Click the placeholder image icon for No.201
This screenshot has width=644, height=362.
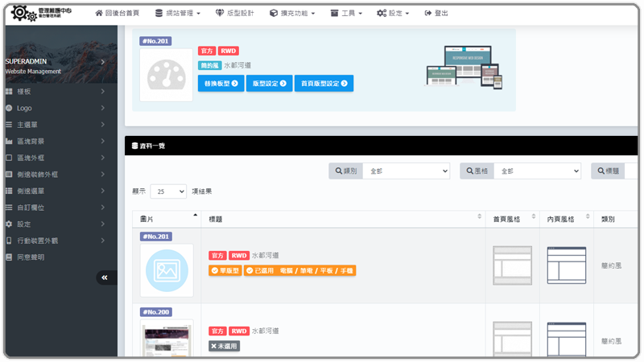coord(166,271)
